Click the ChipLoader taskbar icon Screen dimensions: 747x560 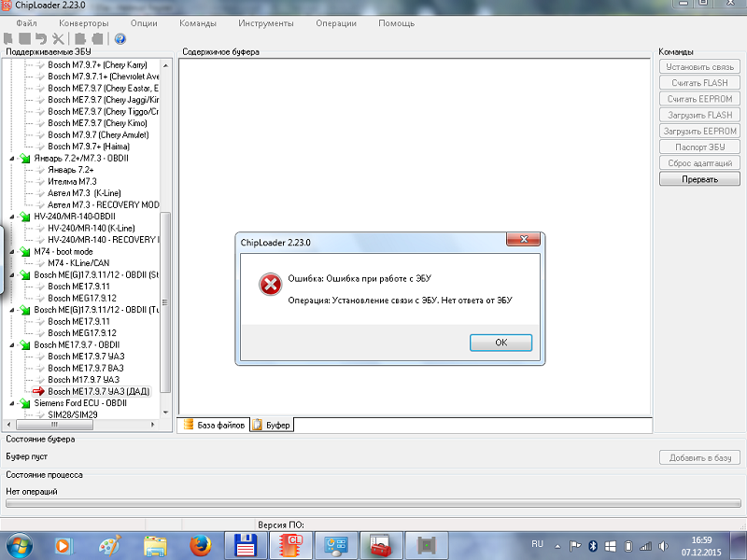[291, 544]
